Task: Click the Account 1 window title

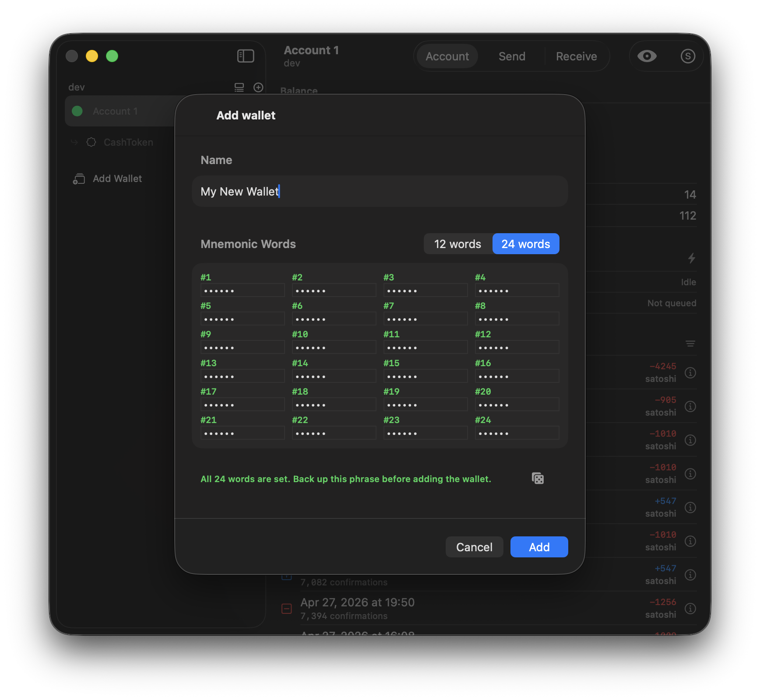Action: click(311, 50)
